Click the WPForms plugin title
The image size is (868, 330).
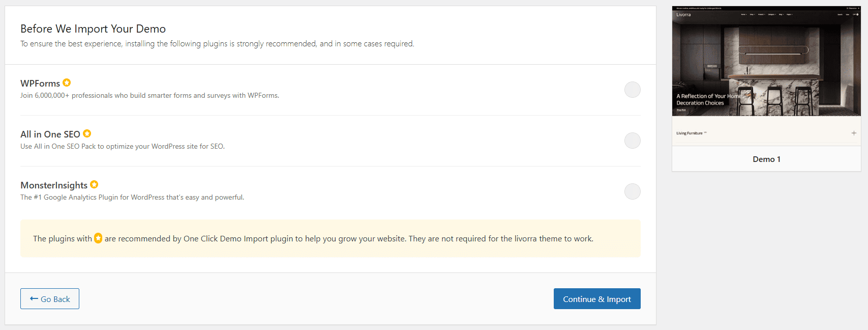(x=40, y=84)
